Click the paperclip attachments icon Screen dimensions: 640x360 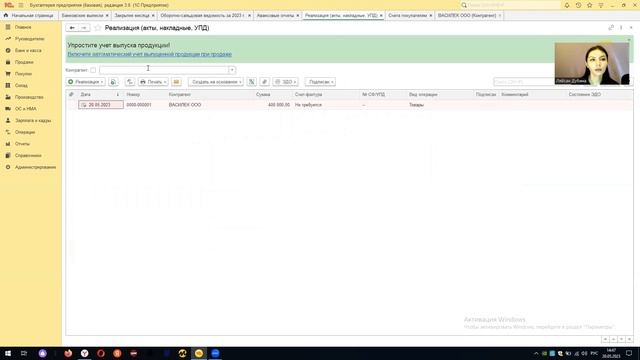tap(264, 82)
